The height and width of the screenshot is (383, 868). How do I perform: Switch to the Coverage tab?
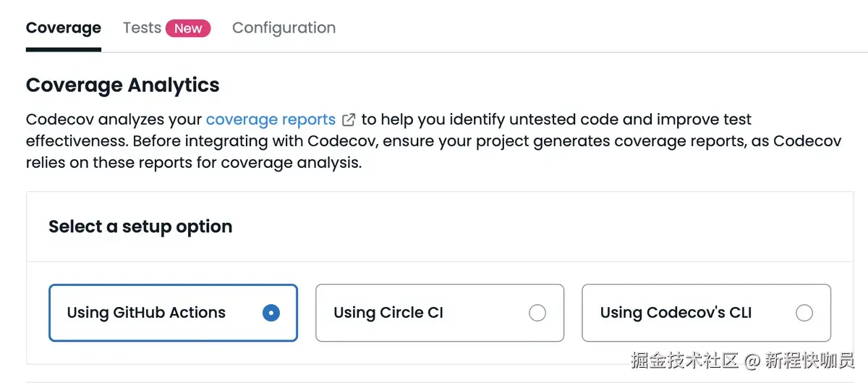point(64,28)
